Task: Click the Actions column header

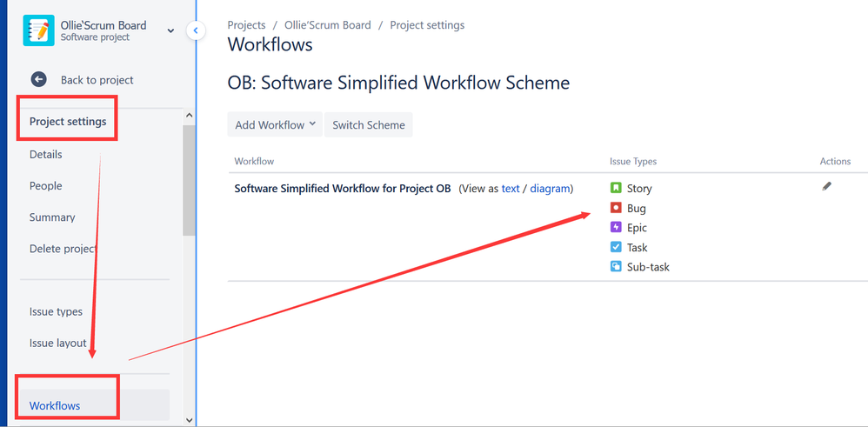Action: click(x=835, y=161)
